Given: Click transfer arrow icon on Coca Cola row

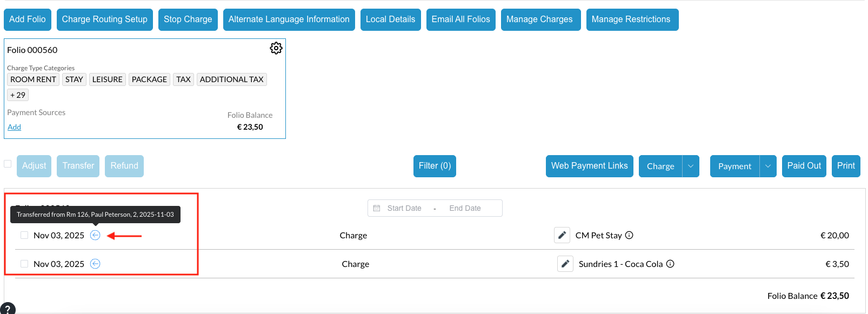Looking at the screenshot, I should (x=95, y=264).
